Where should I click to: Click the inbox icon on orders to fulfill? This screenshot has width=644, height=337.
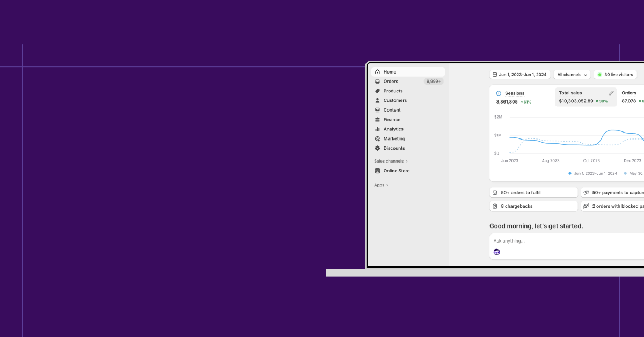point(495,193)
